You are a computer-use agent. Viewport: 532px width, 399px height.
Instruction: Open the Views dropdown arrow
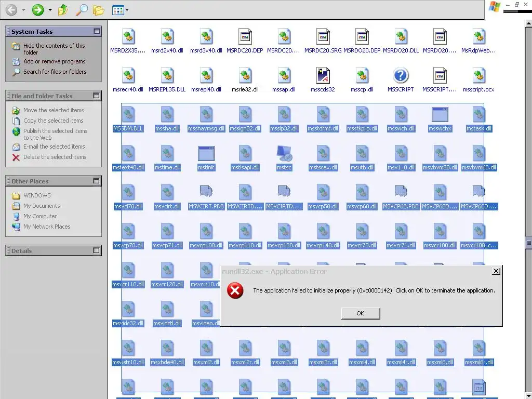coord(127,10)
